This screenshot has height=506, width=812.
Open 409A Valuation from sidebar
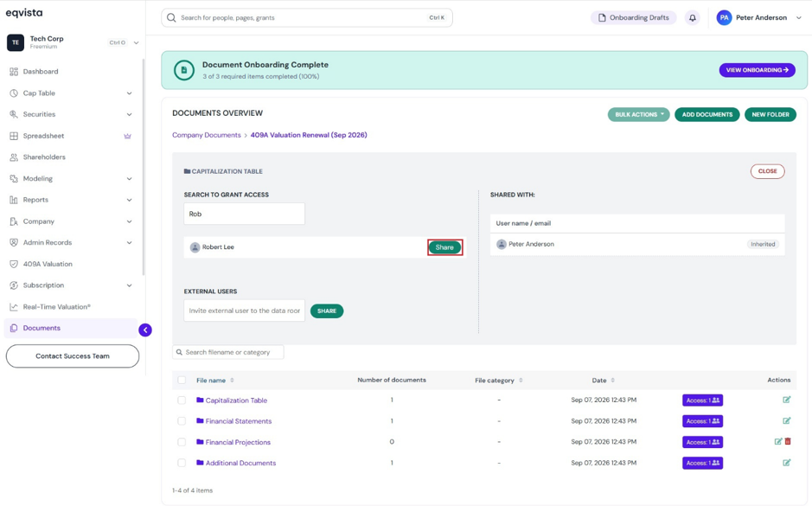point(48,264)
